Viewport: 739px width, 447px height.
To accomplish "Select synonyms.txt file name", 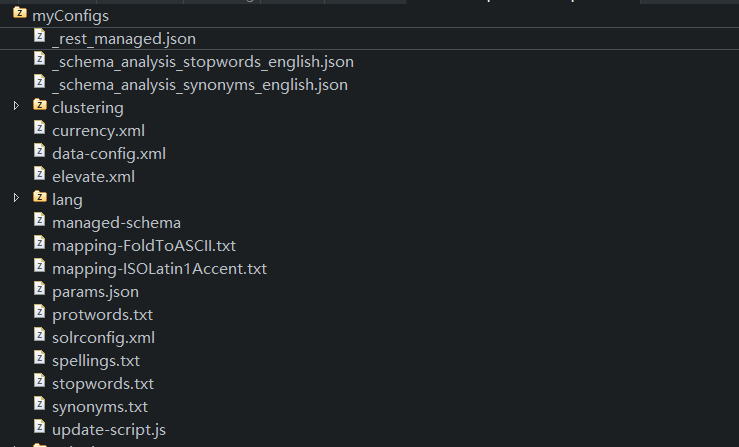I will coord(100,407).
